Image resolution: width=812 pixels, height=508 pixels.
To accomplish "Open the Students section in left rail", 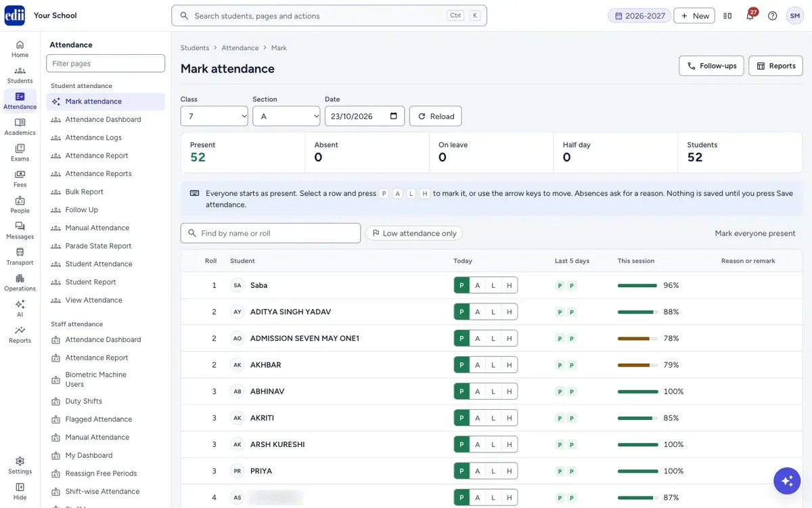I will [20, 75].
